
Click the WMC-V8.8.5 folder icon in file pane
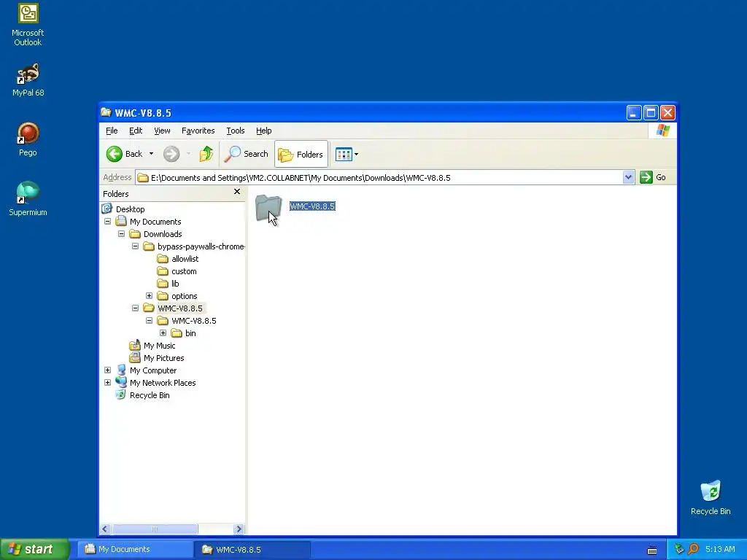pos(268,208)
